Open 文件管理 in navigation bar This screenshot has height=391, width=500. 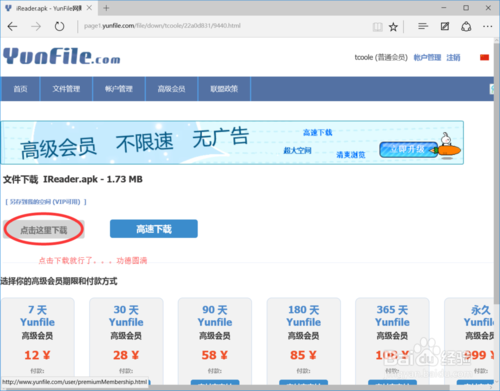pyautogui.click(x=66, y=89)
